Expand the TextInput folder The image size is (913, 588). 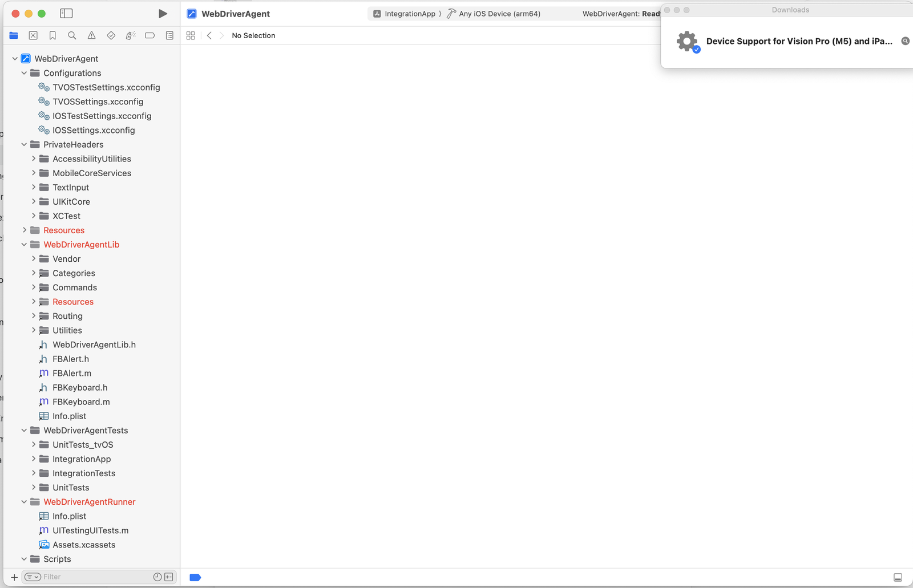tap(33, 187)
